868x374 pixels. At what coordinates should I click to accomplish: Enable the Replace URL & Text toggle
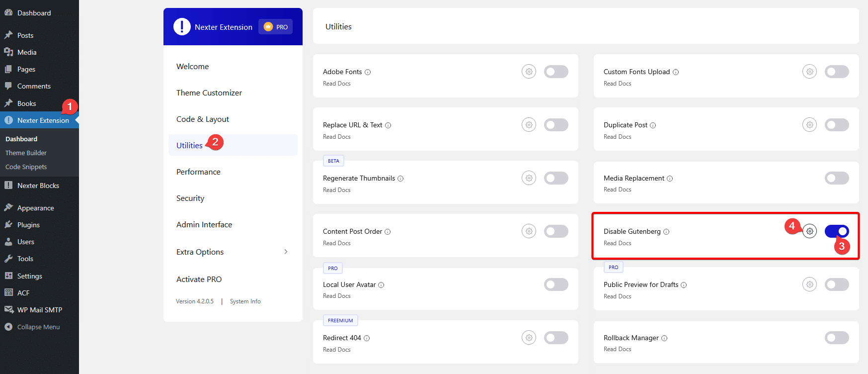556,125
